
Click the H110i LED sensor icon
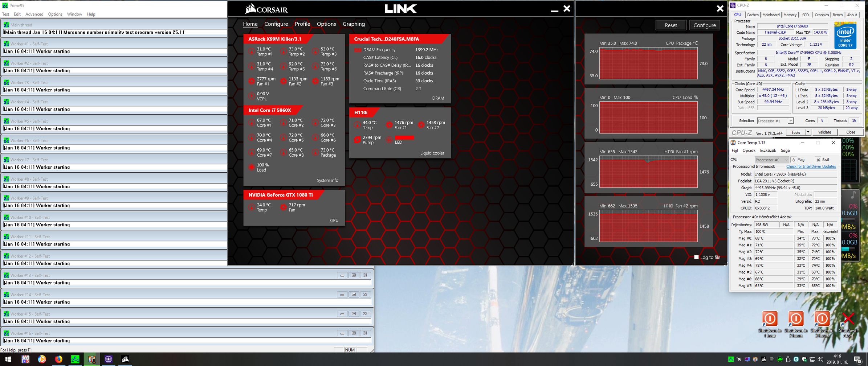click(x=389, y=140)
